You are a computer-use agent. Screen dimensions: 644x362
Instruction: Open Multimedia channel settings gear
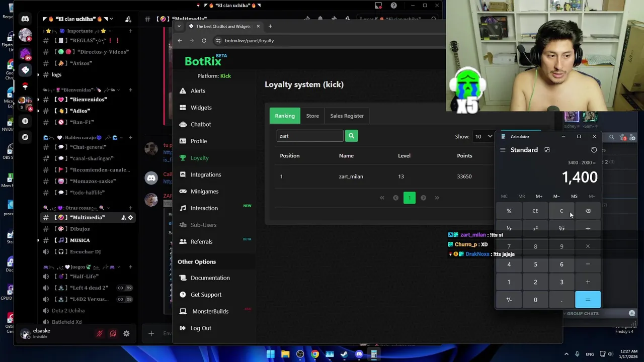[130, 218]
